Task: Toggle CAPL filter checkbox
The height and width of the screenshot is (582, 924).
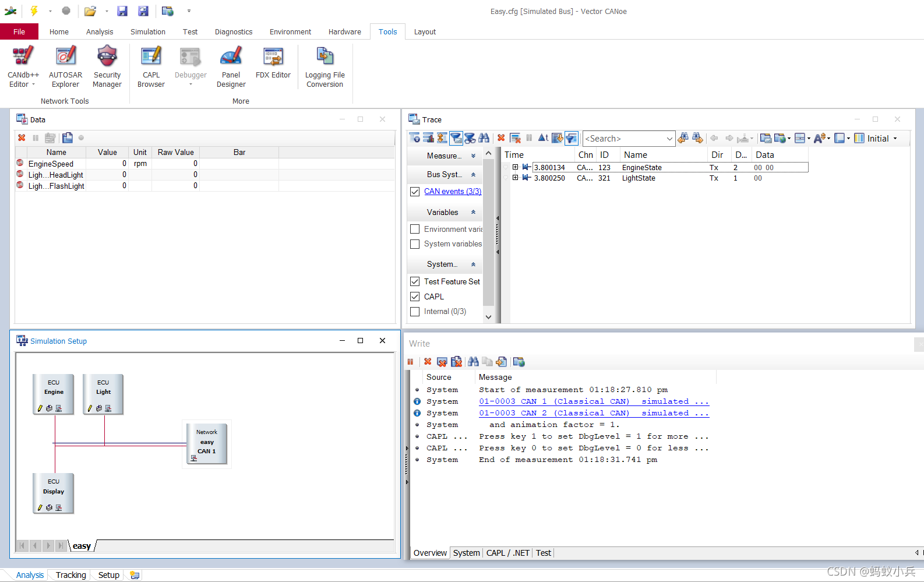Action: point(415,297)
